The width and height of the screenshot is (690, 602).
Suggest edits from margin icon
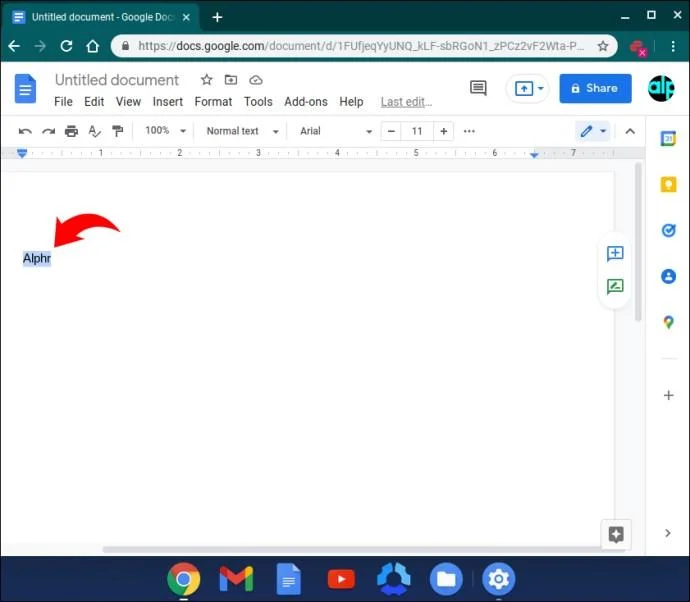click(615, 286)
